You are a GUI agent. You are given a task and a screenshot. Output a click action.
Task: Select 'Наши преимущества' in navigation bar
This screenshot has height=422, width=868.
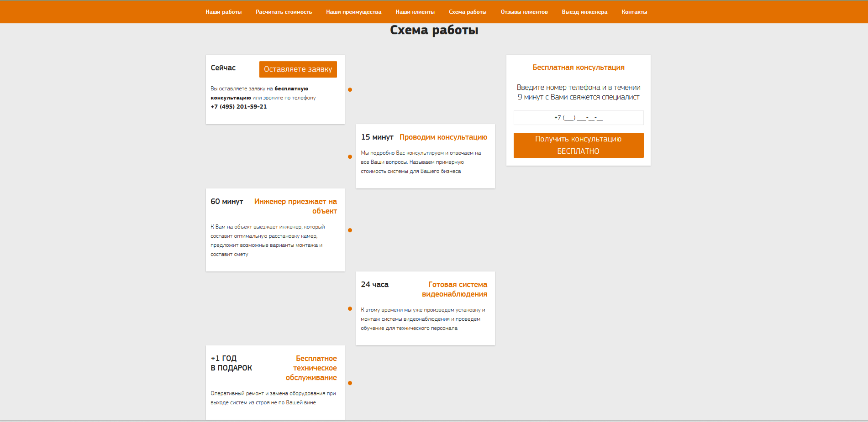tap(353, 12)
